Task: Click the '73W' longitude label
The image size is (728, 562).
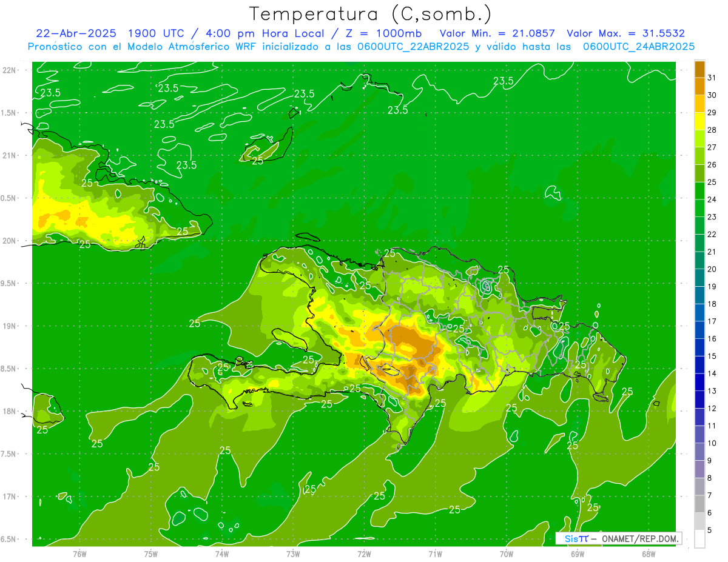Action: click(293, 553)
